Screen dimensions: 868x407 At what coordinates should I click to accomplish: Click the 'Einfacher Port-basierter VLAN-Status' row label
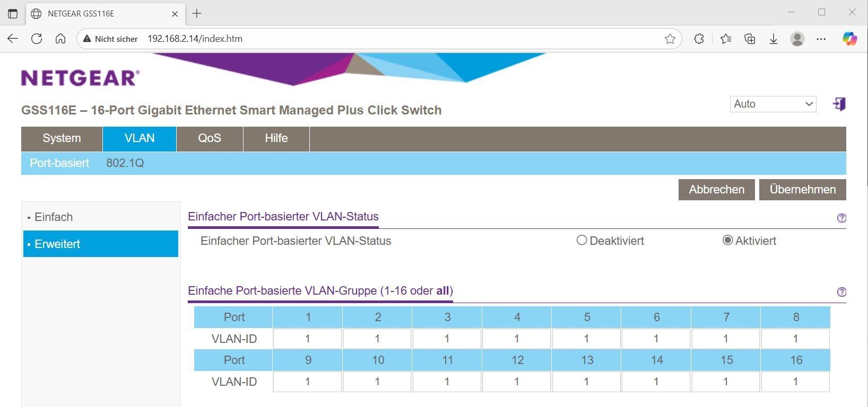tap(296, 241)
